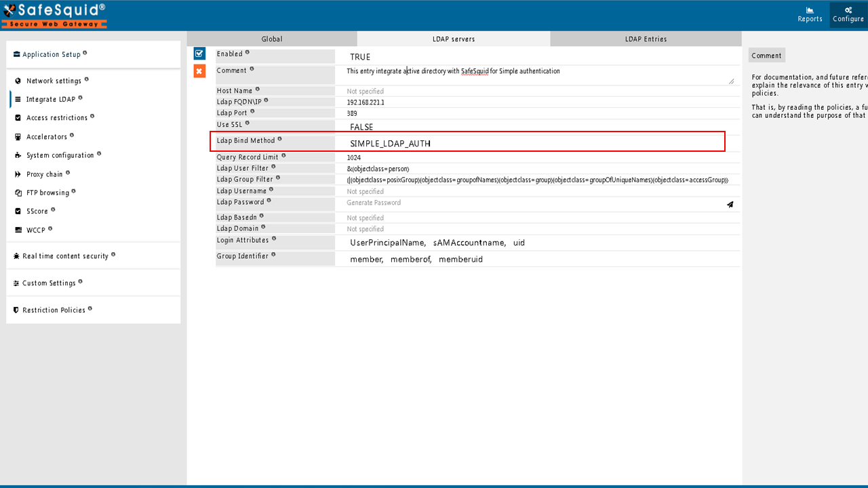Open Network settings menu item
Viewport: 868px width, 488px height.
point(54,81)
